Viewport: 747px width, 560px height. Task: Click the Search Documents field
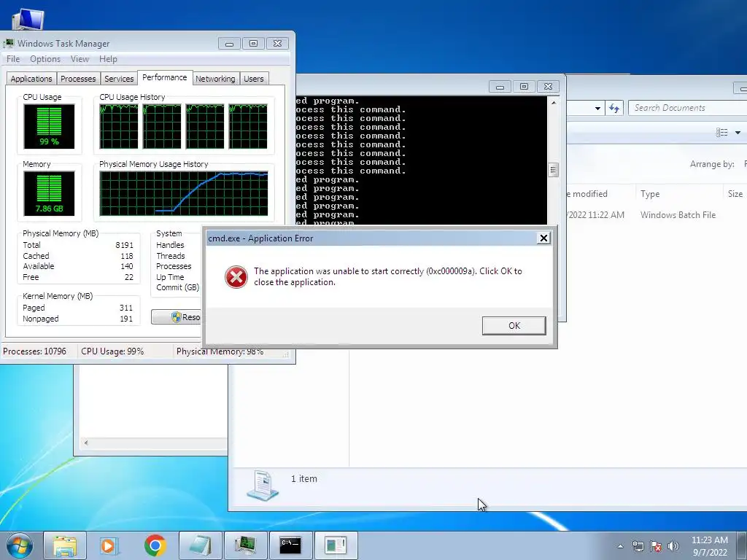click(688, 108)
